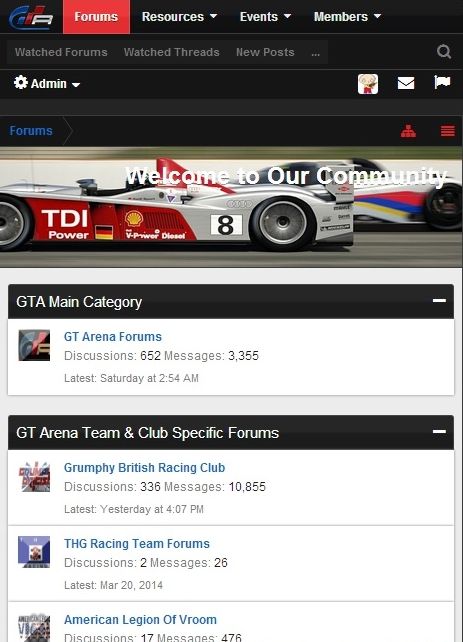Open New Posts link
This screenshot has height=642, width=463.
pos(265,52)
